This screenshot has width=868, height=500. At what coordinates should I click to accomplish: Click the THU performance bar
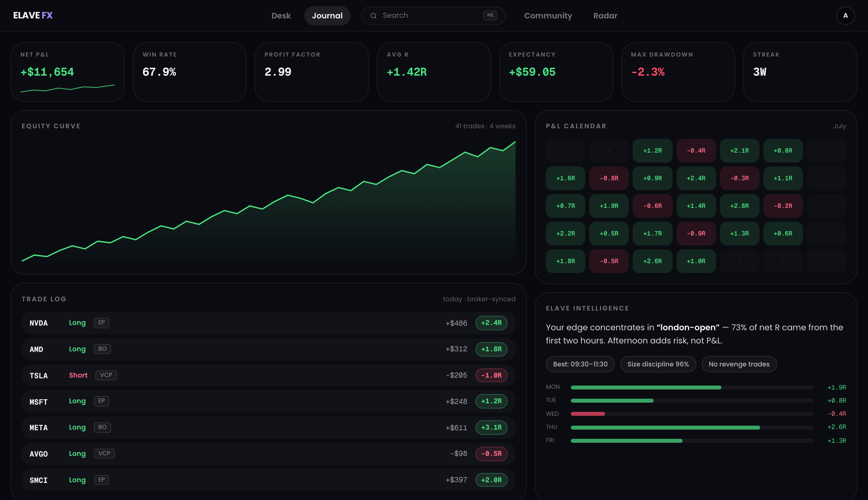[665, 428]
